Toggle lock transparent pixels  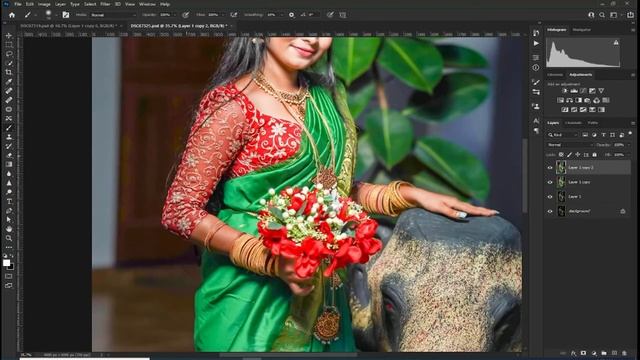[x=561, y=155]
